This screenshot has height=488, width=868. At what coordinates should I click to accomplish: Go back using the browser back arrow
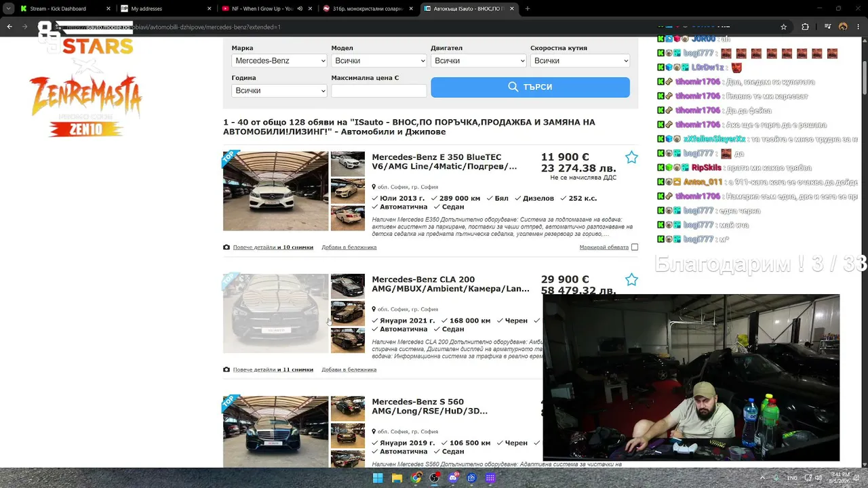9,27
